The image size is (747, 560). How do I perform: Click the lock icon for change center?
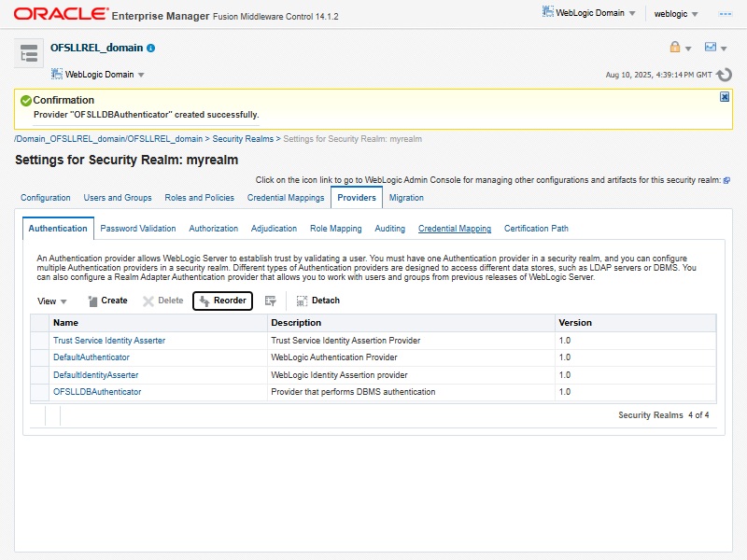pos(674,48)
